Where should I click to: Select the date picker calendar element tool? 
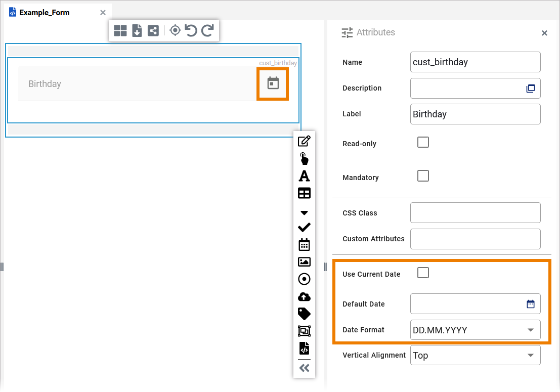coord(305,245)
